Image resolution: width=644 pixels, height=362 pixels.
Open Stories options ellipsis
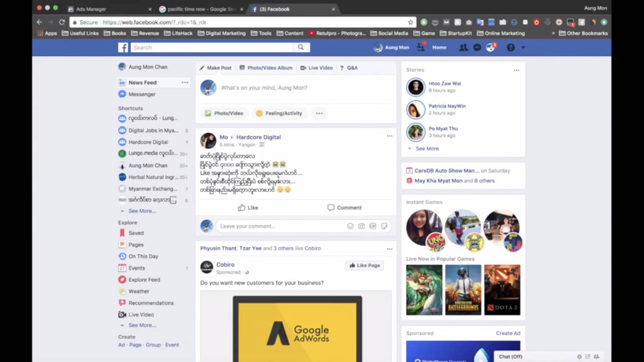(516, 70)
